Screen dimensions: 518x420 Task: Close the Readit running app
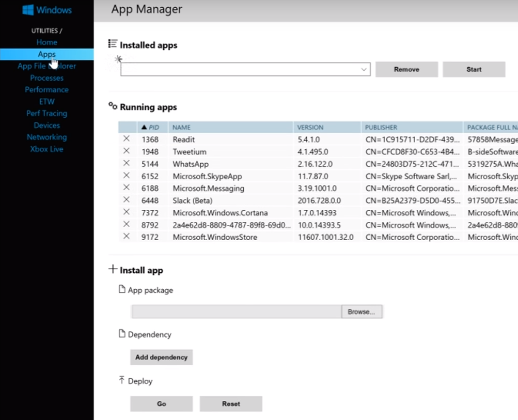[126, 139]
